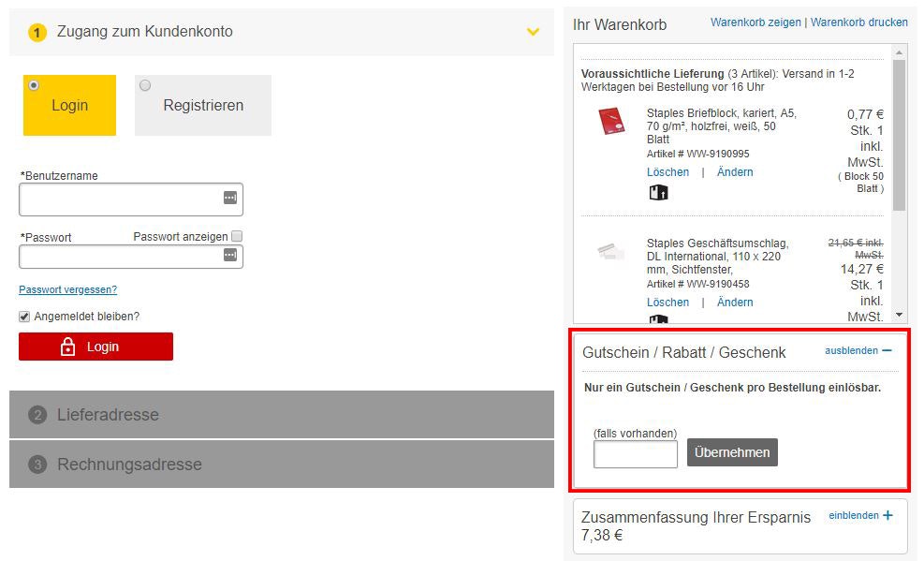Open the Rechnungsadresse step header
Image resolution: width=924 pixels, height=561 pixels.
pyautogui.click(x=282, y=464)
